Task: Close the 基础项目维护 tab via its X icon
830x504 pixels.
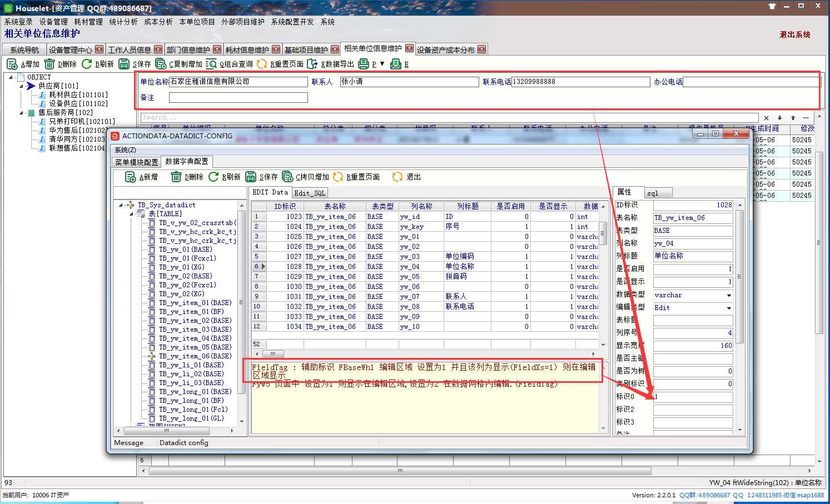Action: click(335, 49)
